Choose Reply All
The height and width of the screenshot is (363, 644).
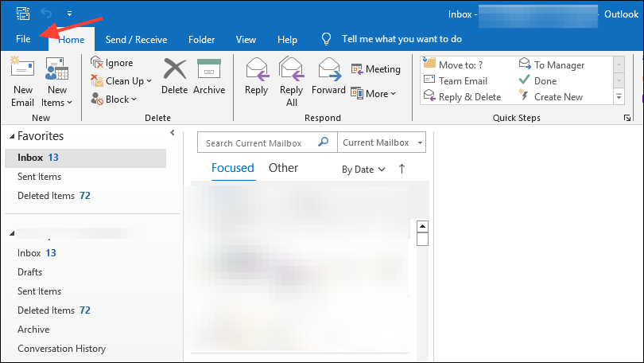(291, 82)
